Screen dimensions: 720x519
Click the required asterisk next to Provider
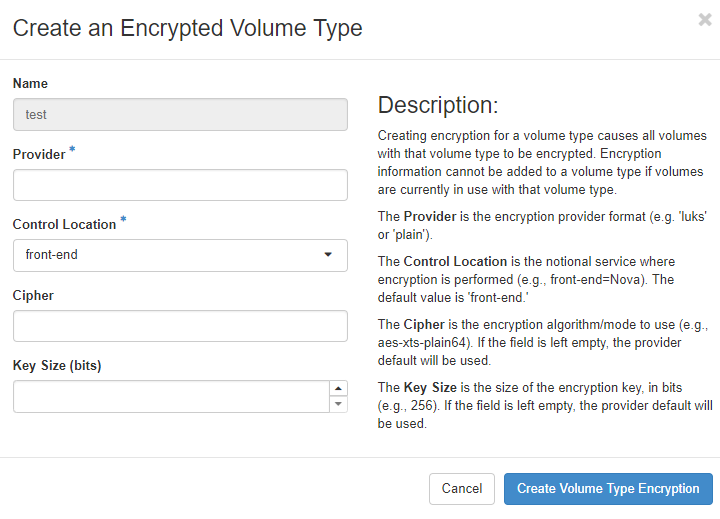pyautogui.click(x=72, y=151)
